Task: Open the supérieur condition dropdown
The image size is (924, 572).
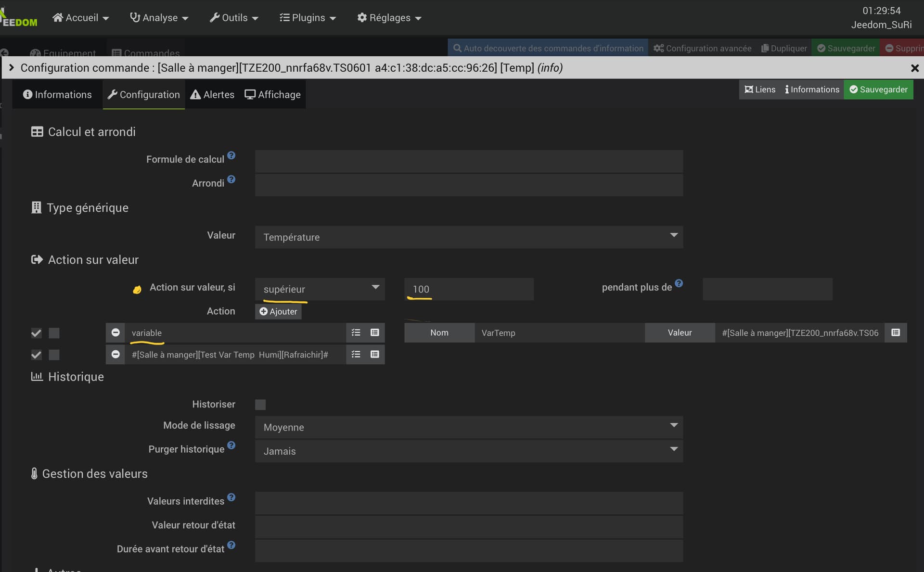Action: [x=320, y=289]
